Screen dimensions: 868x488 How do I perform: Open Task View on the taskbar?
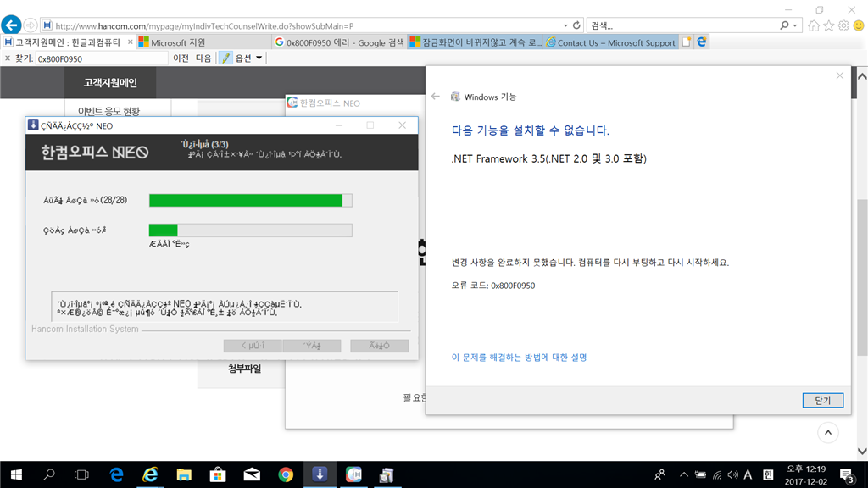coord(82,474)
